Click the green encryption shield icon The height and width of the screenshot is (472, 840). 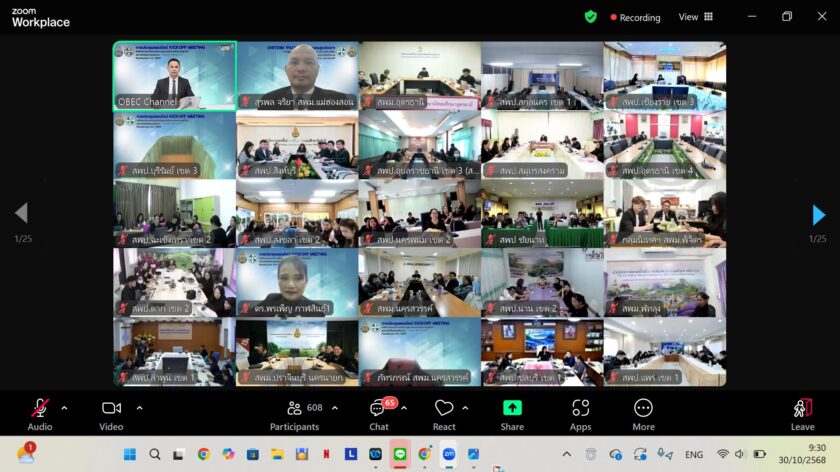coord(591,17)
